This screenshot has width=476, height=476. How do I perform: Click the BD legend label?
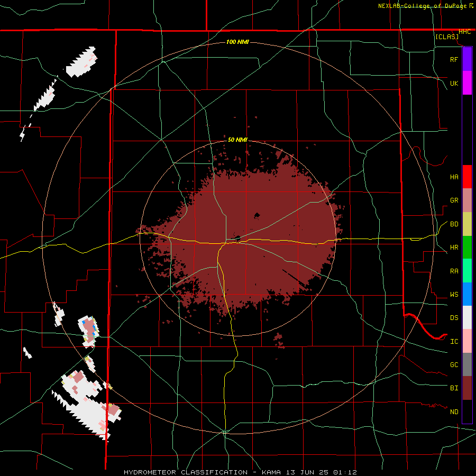pos(454,224)
